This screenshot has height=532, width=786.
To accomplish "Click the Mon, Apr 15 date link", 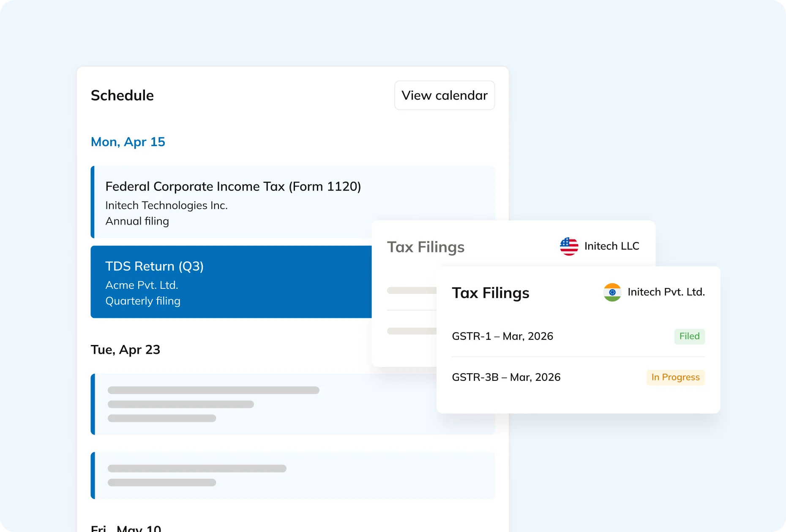I will pos(128,141).
